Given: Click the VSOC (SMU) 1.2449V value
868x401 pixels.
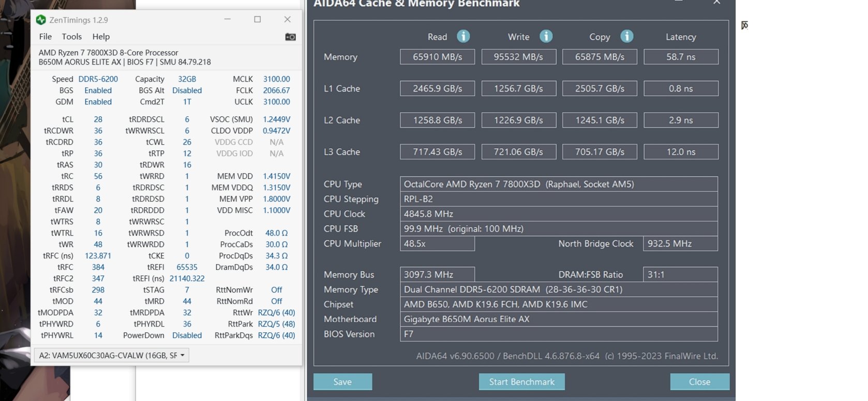Looking at the screenshot, I should 277,119.
